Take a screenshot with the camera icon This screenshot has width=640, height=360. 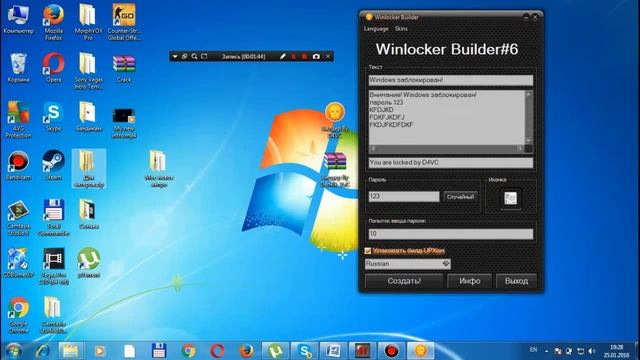pyautogui.click(x=316, y=56)
